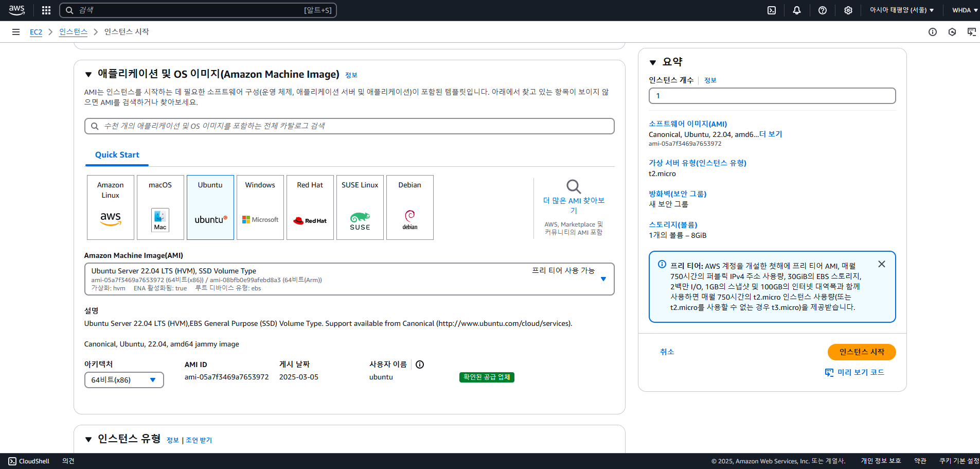Collapse the 요약 summary panel
Image resolution: width=980 pixels, height=469 pixels.
pyautogui.click(x=653, y=62)
